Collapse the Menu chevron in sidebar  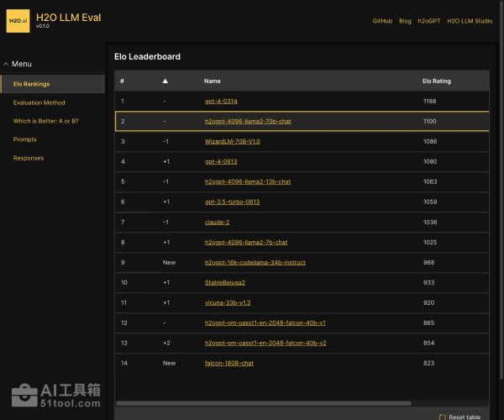(6, 64)
